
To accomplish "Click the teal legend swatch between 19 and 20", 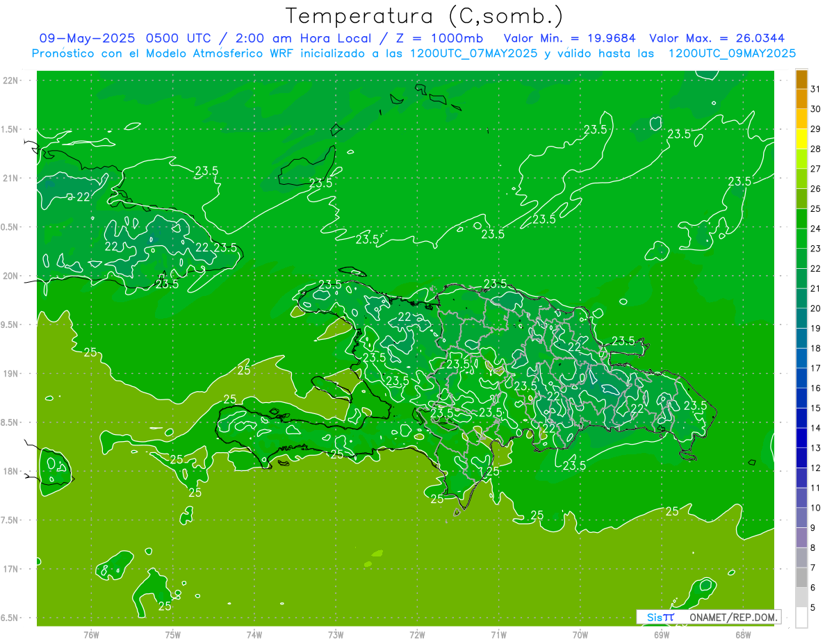I will [x=801, y=318].
